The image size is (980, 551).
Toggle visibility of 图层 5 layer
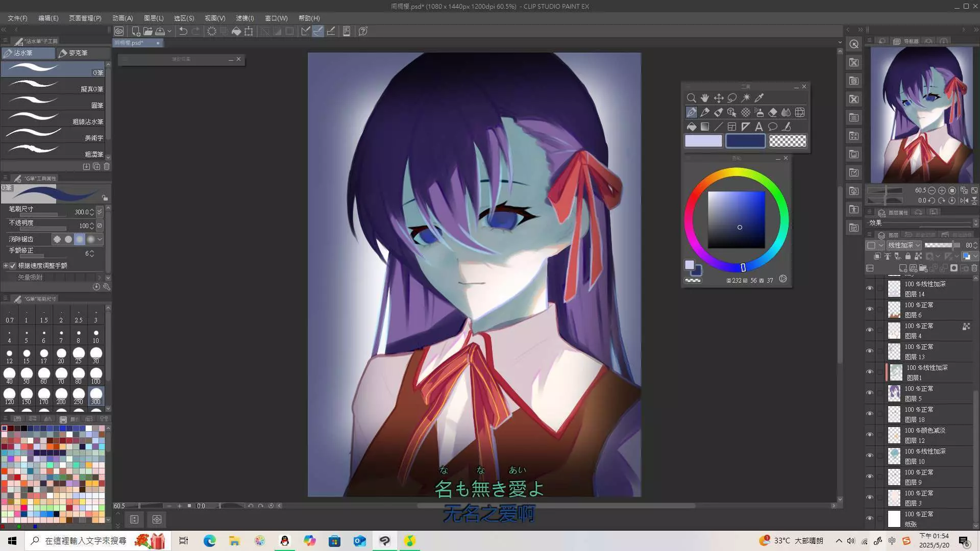(x=870, y=393)
